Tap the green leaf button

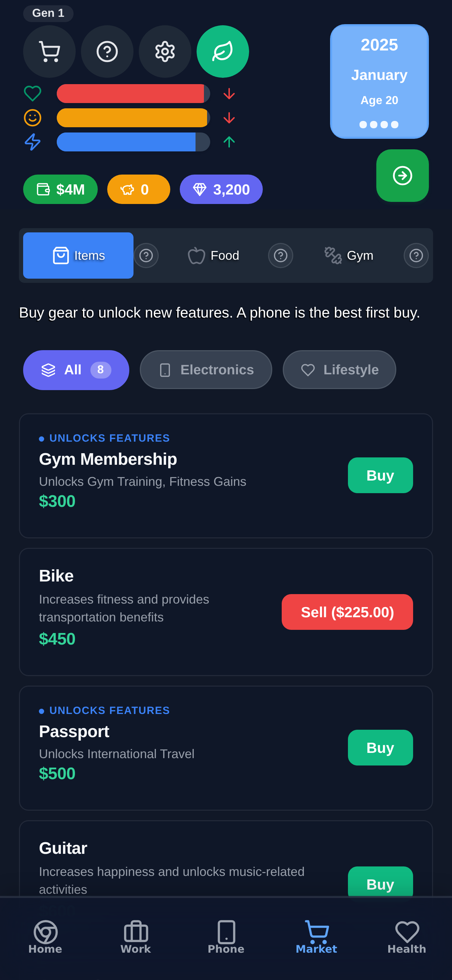tap(223, 52)
